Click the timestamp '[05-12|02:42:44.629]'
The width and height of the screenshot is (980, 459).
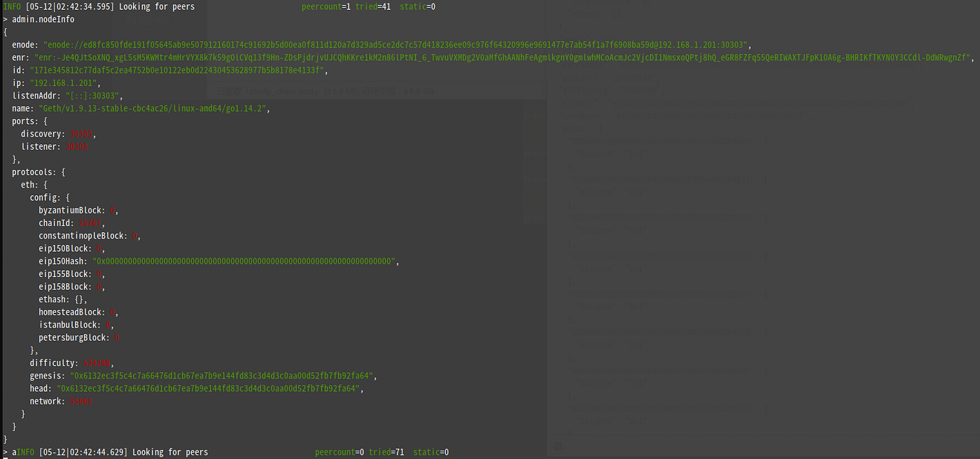pyautogui.click(x=83, y=452)
